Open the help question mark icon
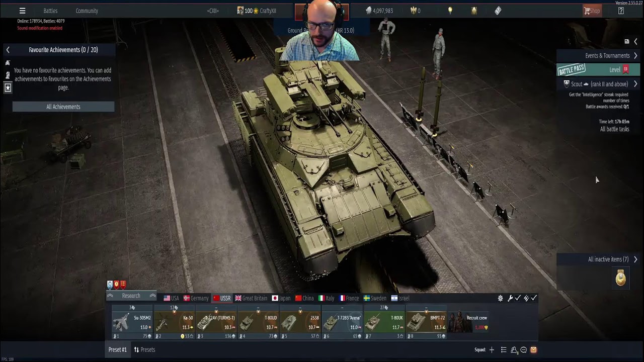Image resolution: width=644 pixels, height=362 pixels. tap(621, 11)
